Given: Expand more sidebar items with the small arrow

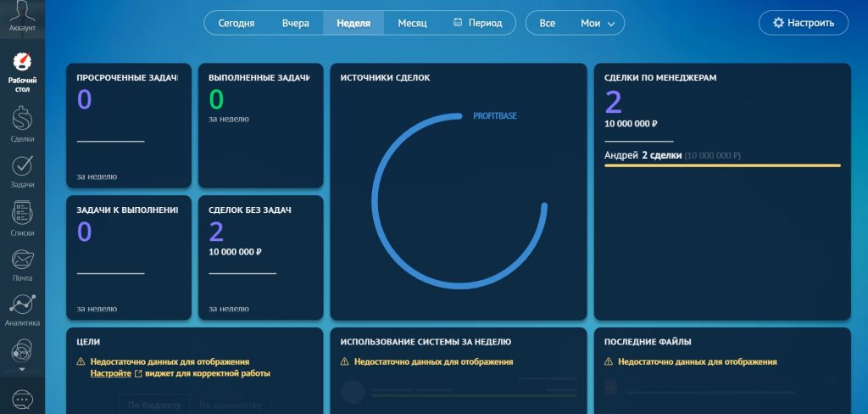Looking at the screenshot, I should tap(22, 369).
